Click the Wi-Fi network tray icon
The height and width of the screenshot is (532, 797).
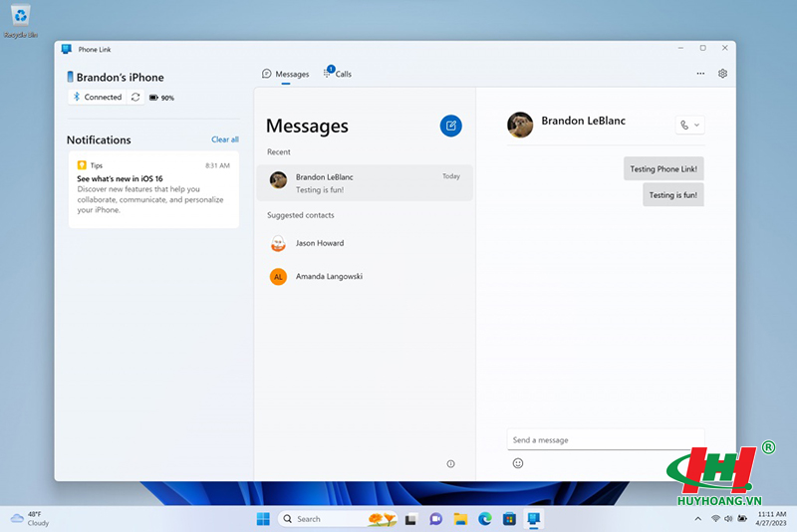(x=715, y=519)
